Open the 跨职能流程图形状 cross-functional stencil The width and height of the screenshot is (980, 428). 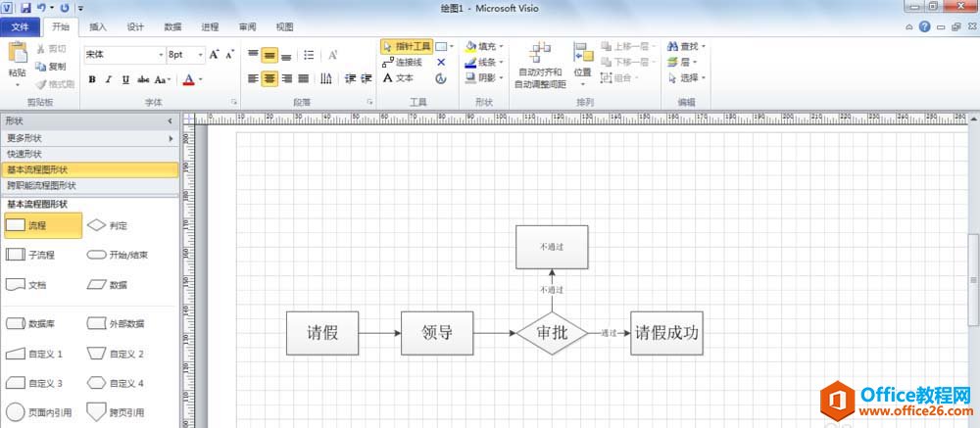(x=89, y=185)
